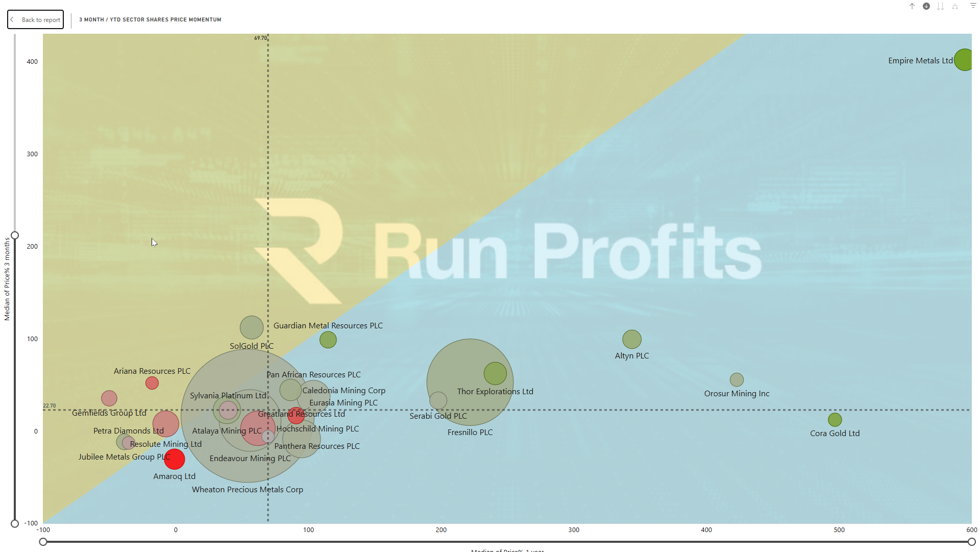Click the Guardian Metal Resources green bubble
Screen dimensions: 980x552
pos(328,340)
